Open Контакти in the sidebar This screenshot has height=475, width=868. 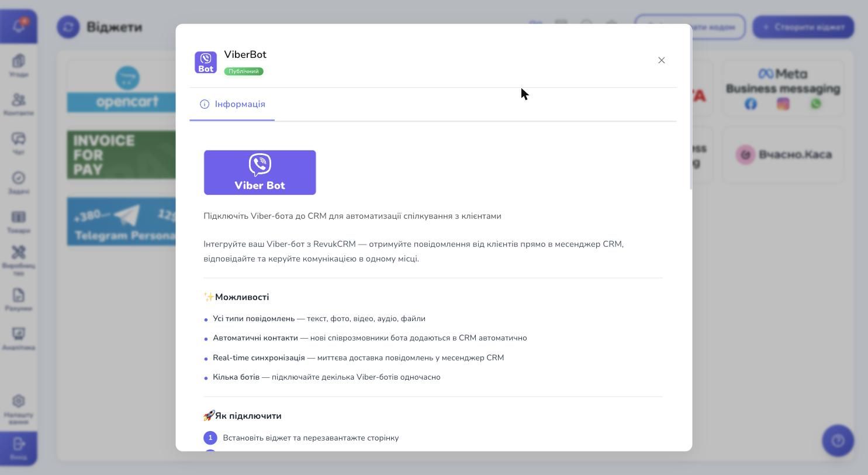19,104
